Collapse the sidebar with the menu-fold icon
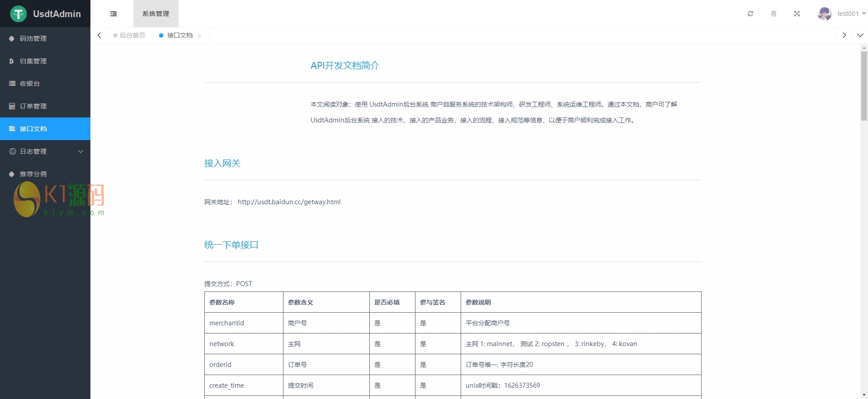Viewport: 868px width, 399px height. pyautogui.click(x=113, y=14)
